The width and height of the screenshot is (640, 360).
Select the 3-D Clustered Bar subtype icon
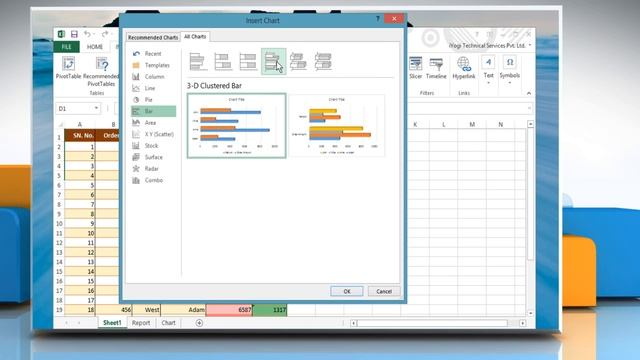click(x=273, y=61)
